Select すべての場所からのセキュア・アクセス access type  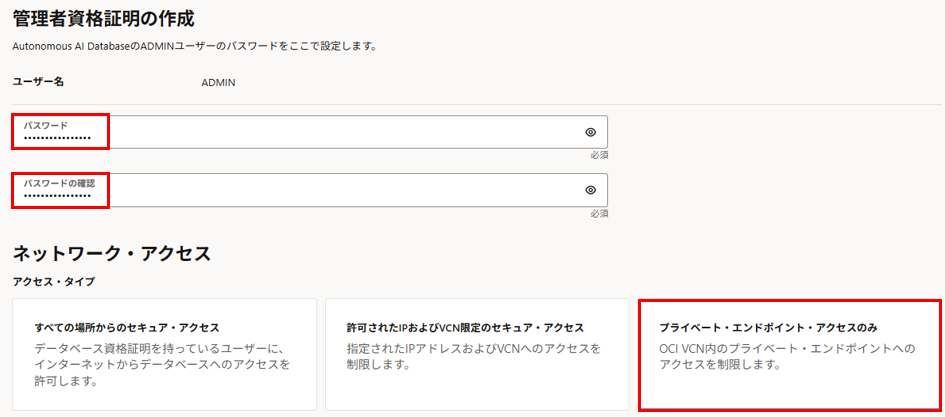tap(164, 354)
